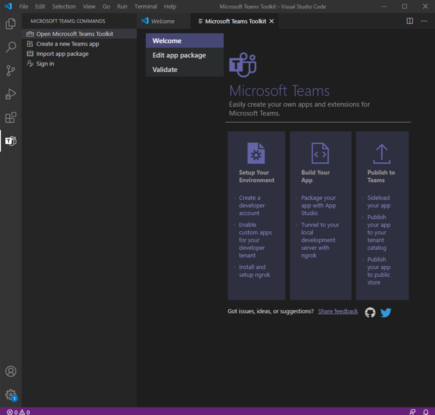Screen dimensions: 435x415
Task: Open the Share feedback link
Action: click(338, 311)
